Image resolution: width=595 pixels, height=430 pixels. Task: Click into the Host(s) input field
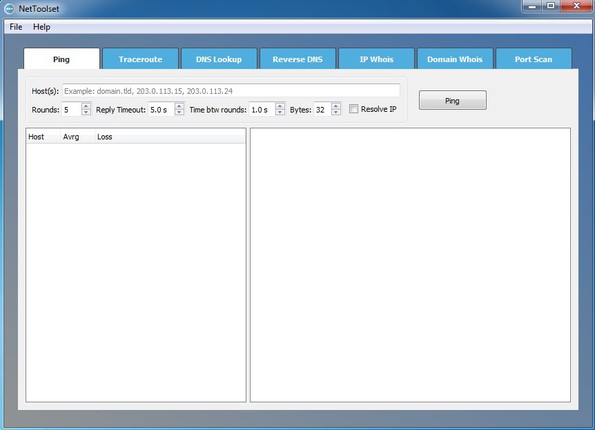tap(231, 91)
